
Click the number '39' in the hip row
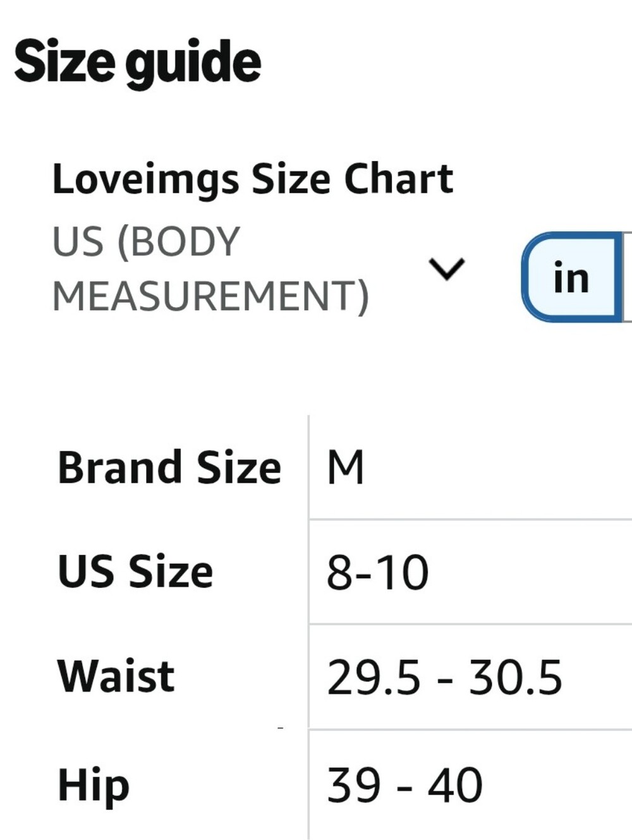click(354, 785)
